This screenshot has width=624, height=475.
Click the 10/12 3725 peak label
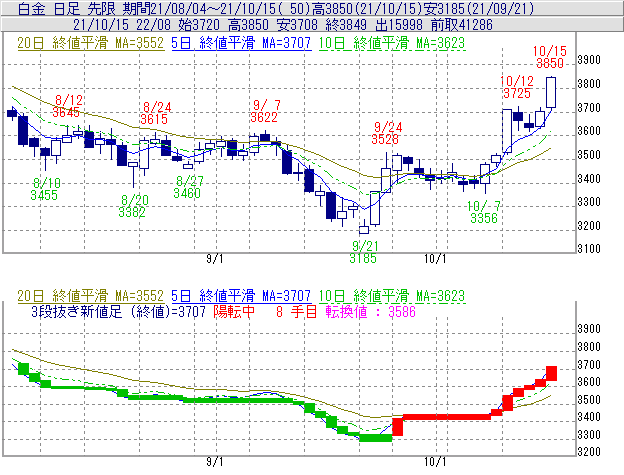[x=517, y=87]
